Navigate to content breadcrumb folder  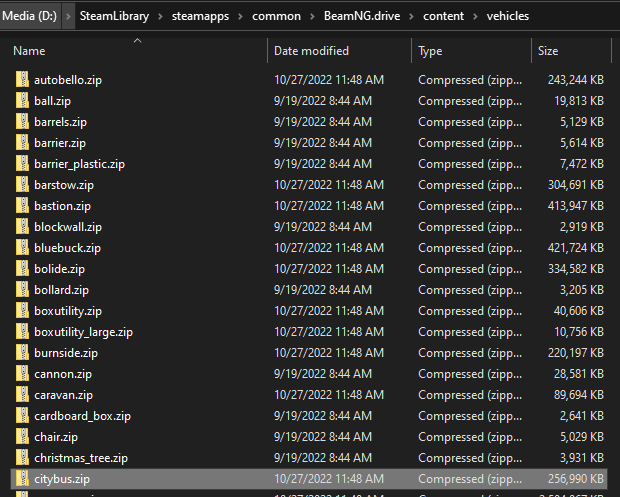coord(443,16)
